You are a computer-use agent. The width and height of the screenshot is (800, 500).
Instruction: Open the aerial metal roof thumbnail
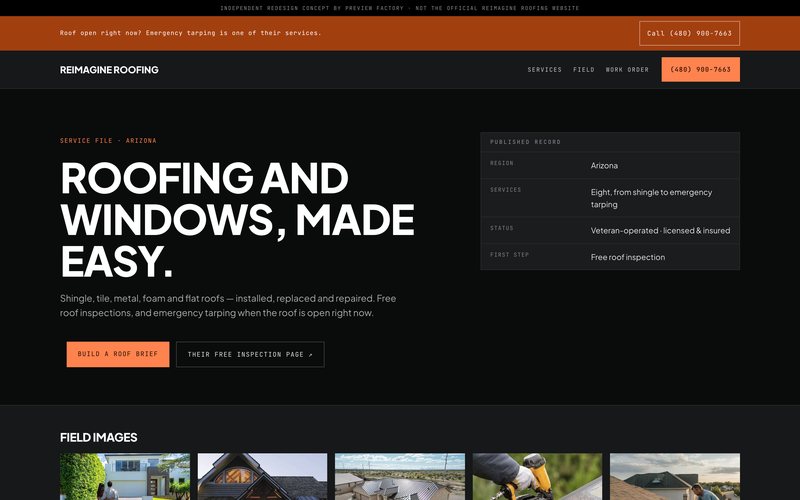click(400, 477)
